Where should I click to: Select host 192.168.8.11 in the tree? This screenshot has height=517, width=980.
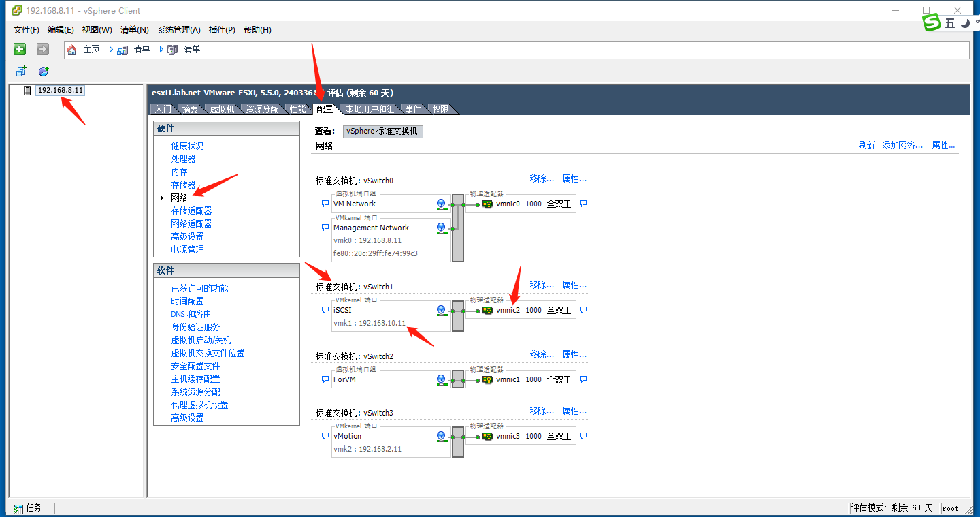click(x=60, y=91)
